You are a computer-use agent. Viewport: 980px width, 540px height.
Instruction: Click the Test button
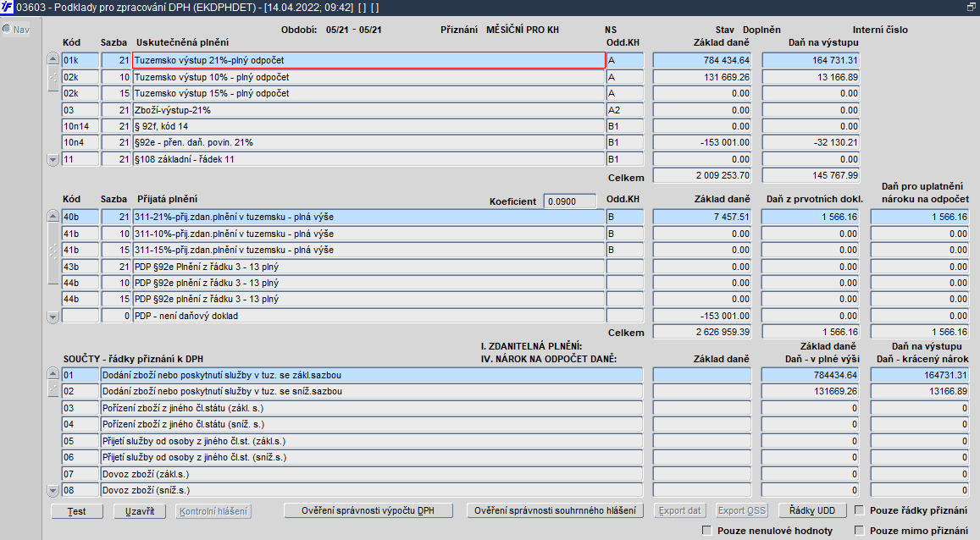pyautogui.click(x=77, y=511)
